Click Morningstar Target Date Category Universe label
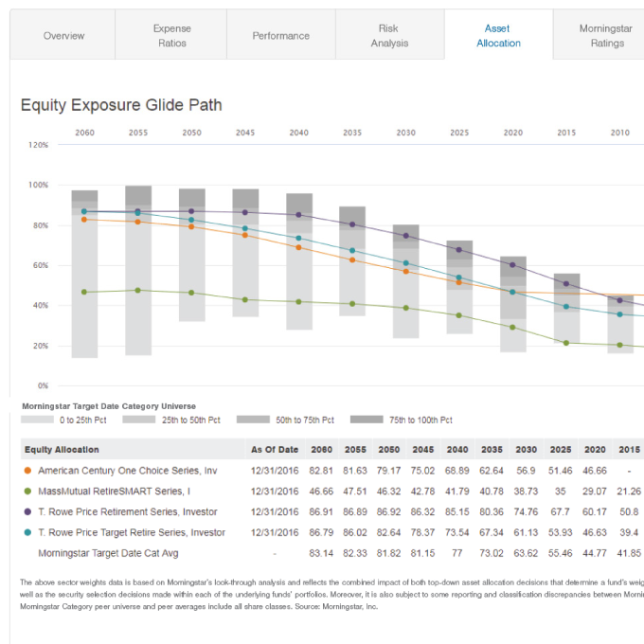Viewport: 644px width, 644px height. click(x=109, y=406)
